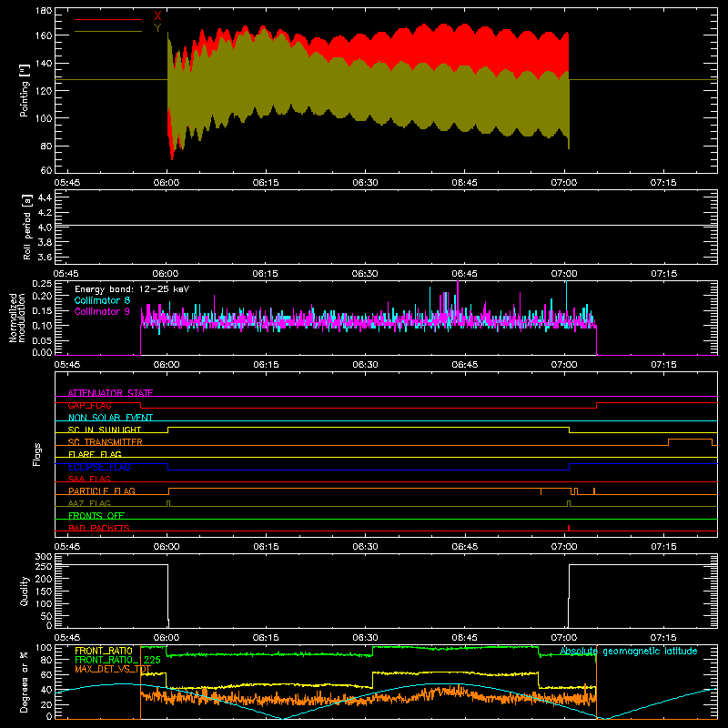Viewport: 728px width, 728px height.
Task: Select the green FRONT_RATIO_1225 legend entry
Action: point(117,660)
